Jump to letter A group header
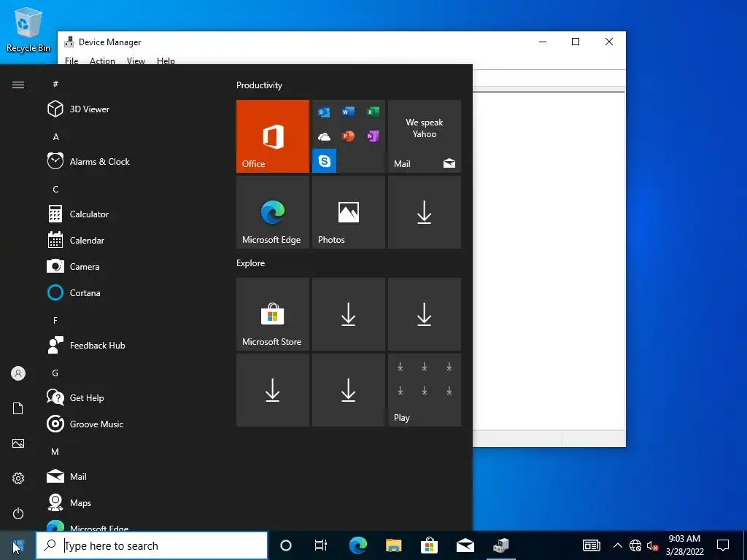 pos(55,136)
